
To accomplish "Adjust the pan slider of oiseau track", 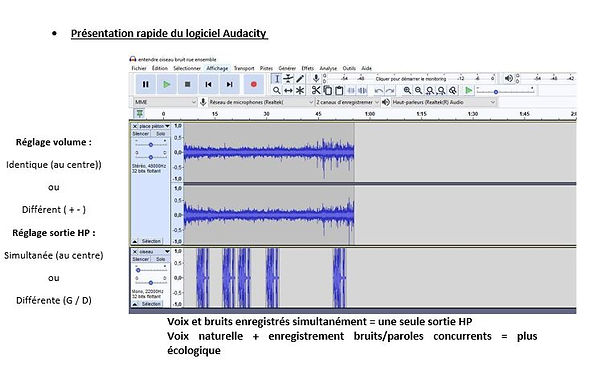I will coord(151,283).
